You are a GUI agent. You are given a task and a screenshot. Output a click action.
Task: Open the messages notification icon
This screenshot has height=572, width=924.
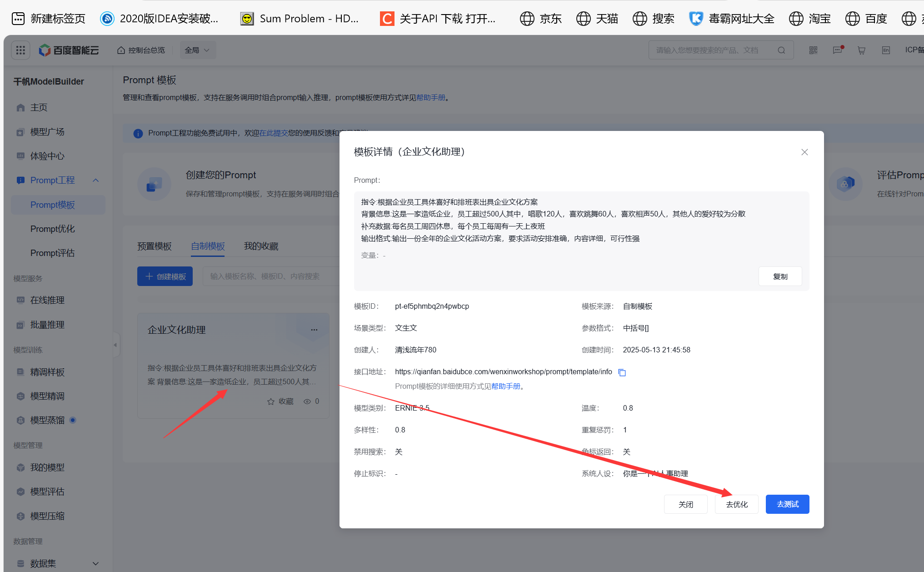pyautogui.click(x=837, y=50)
